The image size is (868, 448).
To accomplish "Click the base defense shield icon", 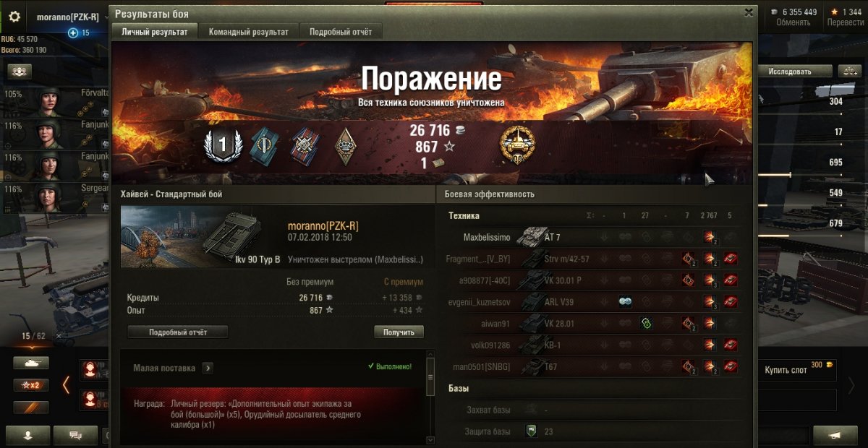I will (530, 431).
